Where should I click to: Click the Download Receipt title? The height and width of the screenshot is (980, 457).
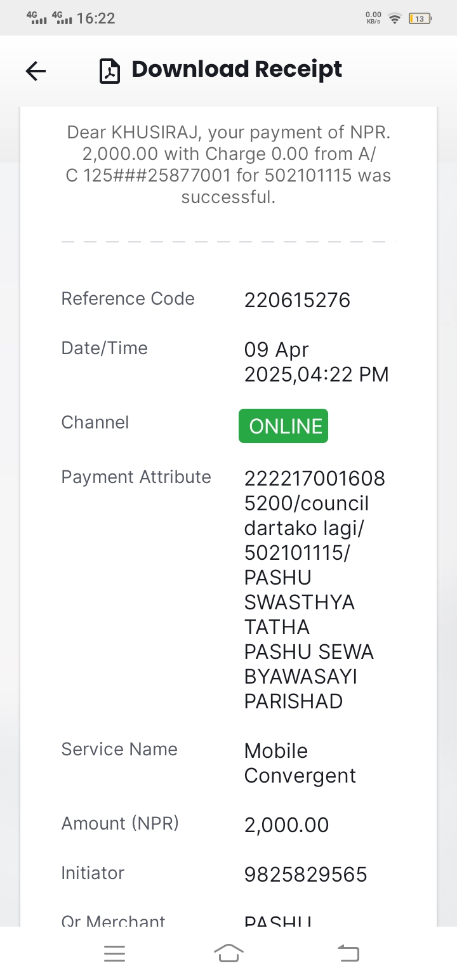pos(237,69)
